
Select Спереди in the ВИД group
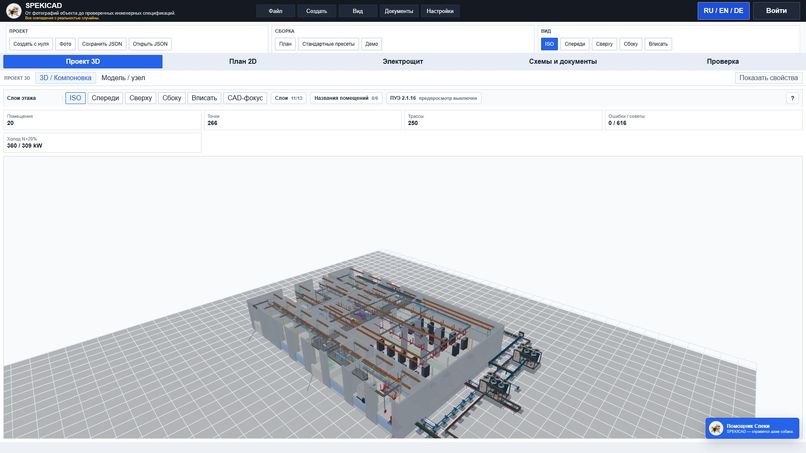click(575, 44)
